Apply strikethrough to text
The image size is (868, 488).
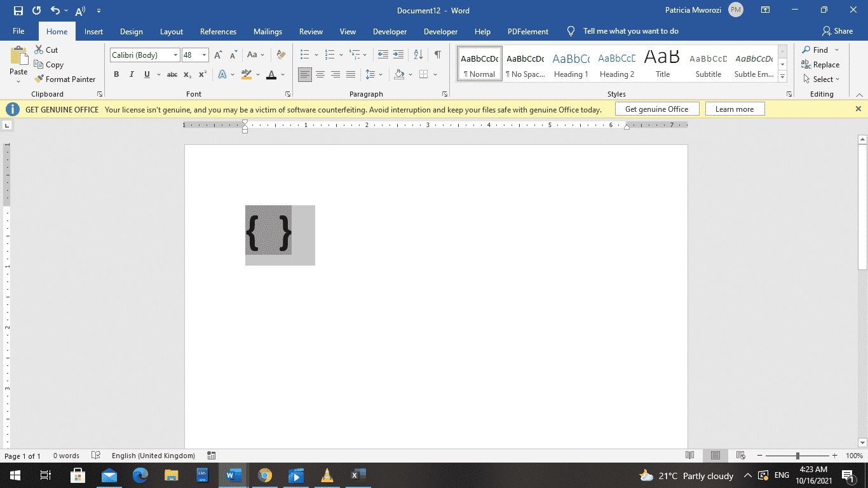172,74
